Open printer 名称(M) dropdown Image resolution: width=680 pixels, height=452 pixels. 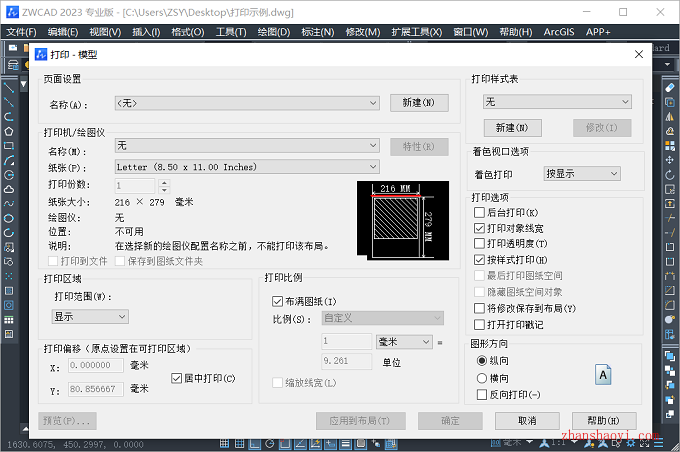tap(247, 145)
